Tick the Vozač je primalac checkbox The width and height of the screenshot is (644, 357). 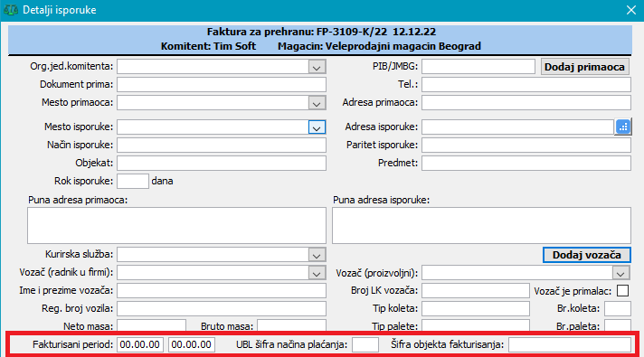point(622,290)
